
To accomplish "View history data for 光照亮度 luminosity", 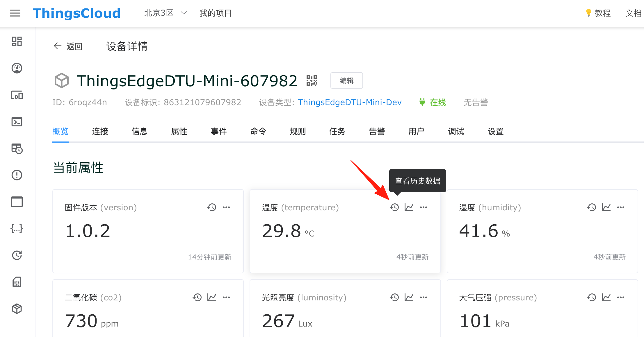I will pyautogui.click(x=394, y=297).
